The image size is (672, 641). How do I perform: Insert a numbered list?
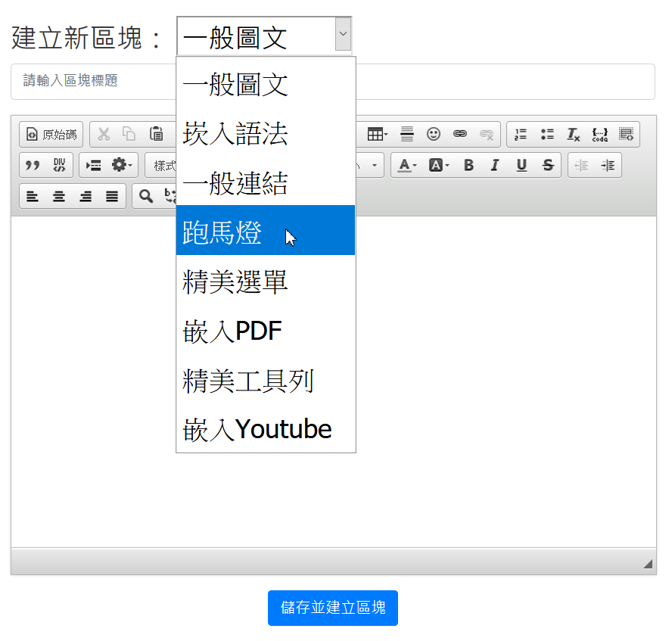tap(521, 135)
